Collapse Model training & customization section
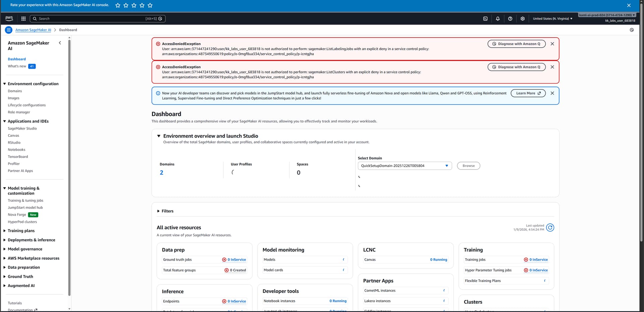Screen dimensions: 644x312 pyautogui.click(x=5, y=188)
